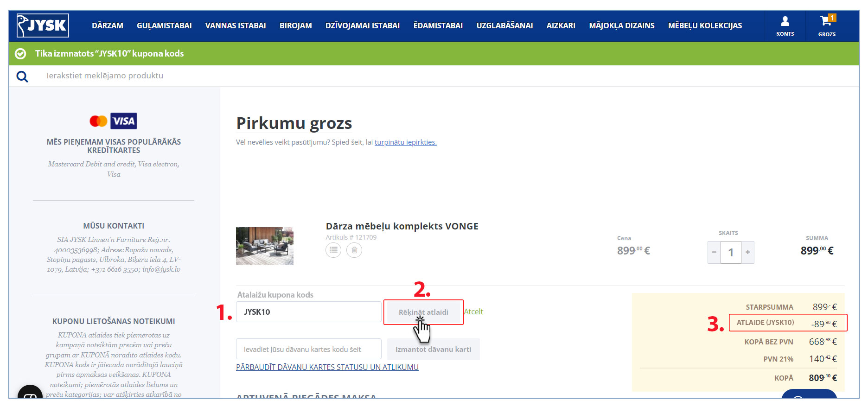Click the VONGE furniture set thumbnail
This screenshot has width=868, height=407.
coord(265,246)
